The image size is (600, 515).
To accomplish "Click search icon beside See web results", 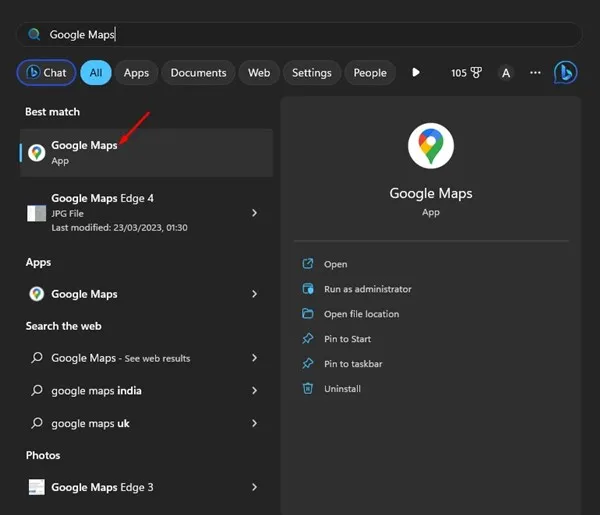I will [x=37, y=357].
